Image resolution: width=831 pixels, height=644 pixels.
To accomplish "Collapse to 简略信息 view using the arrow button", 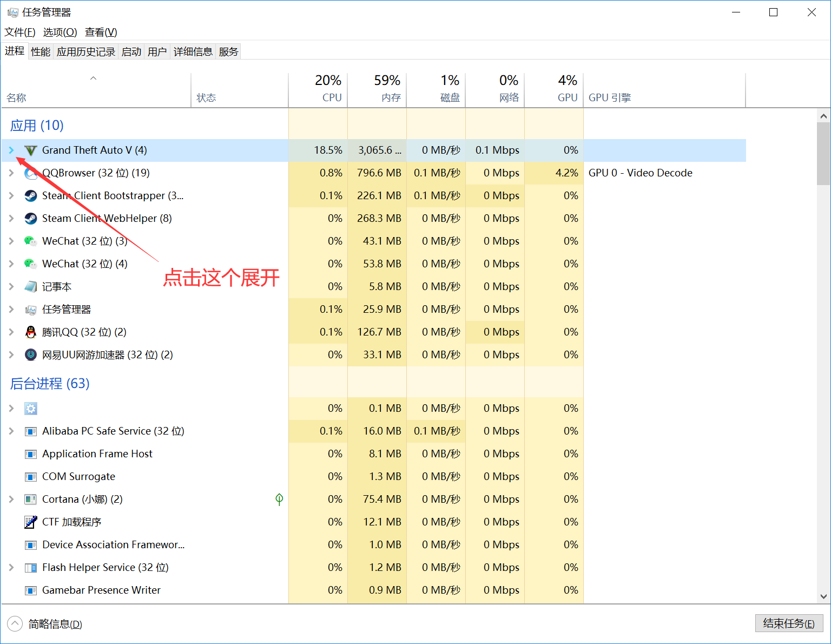I will click(15, 624).
